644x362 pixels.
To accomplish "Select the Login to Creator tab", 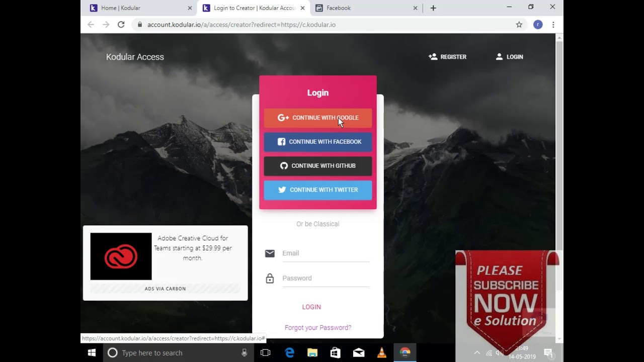I will point(254,8).
